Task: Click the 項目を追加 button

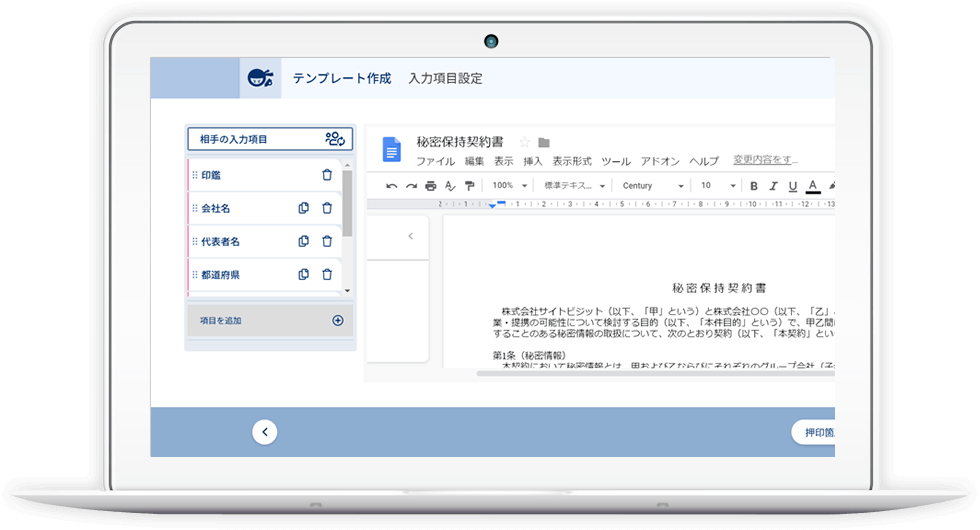Action: point(271,321)
